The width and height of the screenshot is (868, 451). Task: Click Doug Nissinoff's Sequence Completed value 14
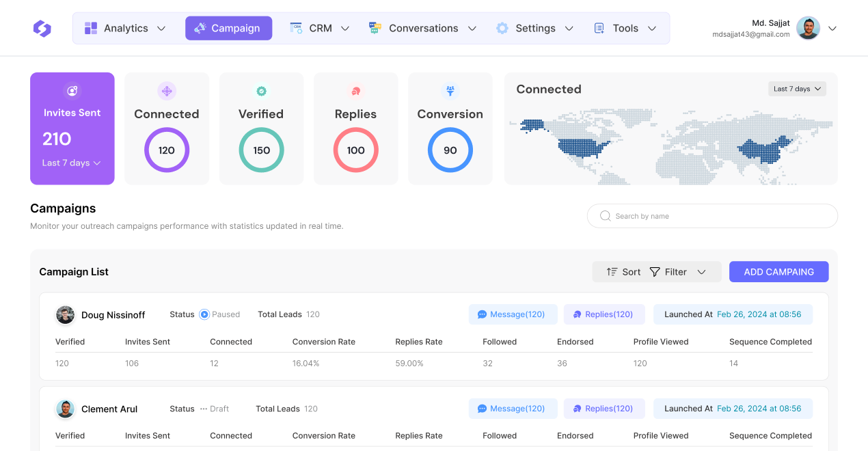(x=733, y=364)
